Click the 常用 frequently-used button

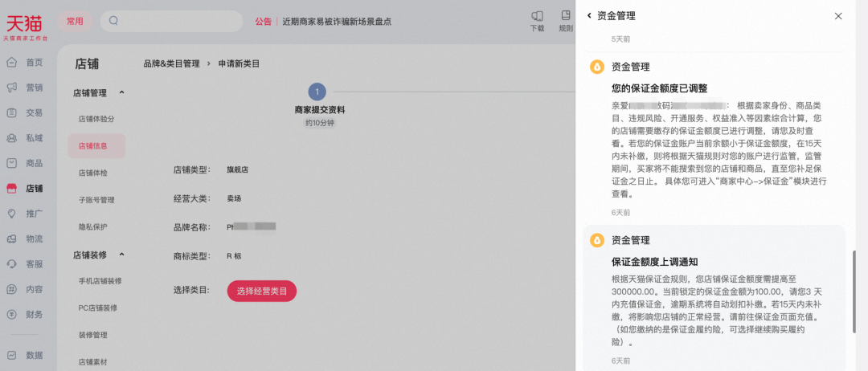click(x=75, y=22)
